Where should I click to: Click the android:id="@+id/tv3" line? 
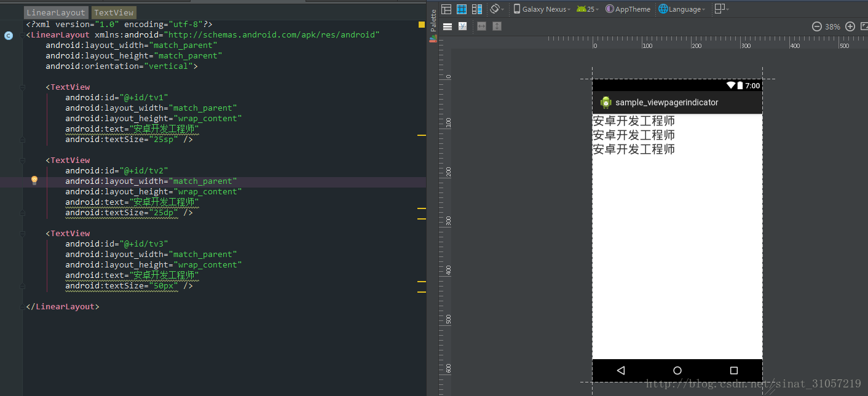(x=117, y=244)
